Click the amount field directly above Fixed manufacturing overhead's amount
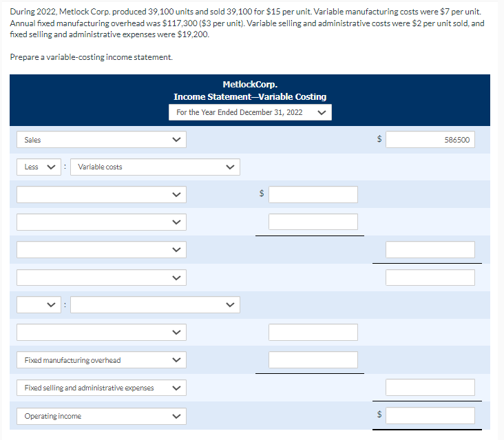This screenshot has width=504, height=440. [313, 333]
